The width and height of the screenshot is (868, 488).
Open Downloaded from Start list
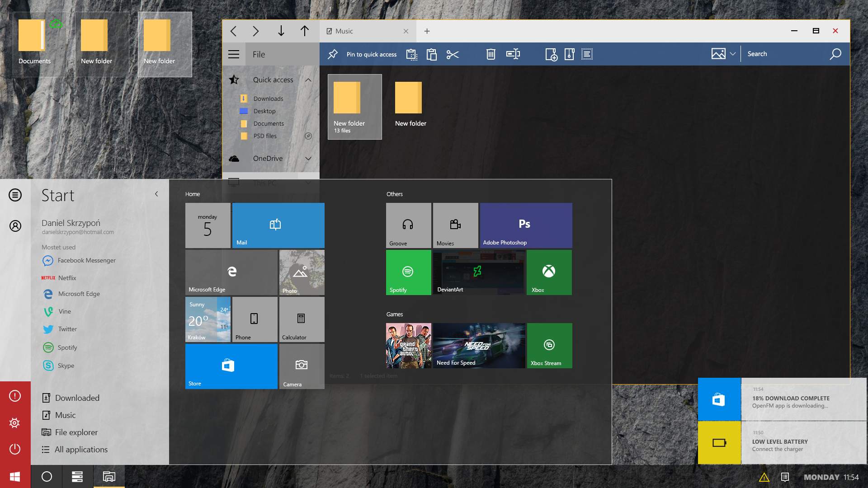tap(71, 398)
